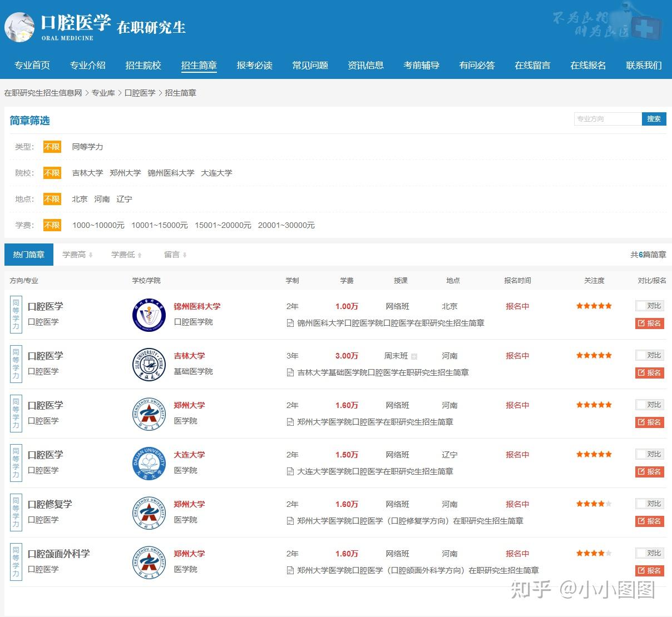Click the 同等学力 tag in 锦州医科大学 row
The width and height of the screenshot is (672, 617).
pyautogui.click(x=16, y=315)
